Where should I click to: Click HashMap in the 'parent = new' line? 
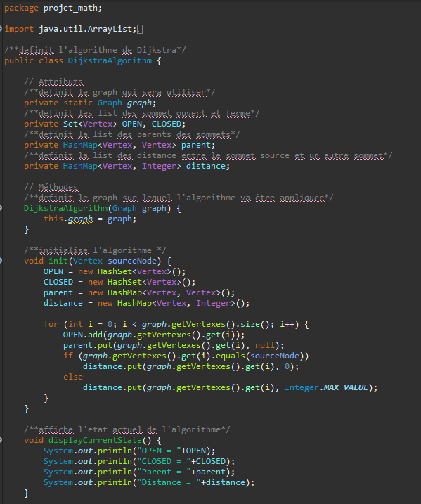(124, 292)
